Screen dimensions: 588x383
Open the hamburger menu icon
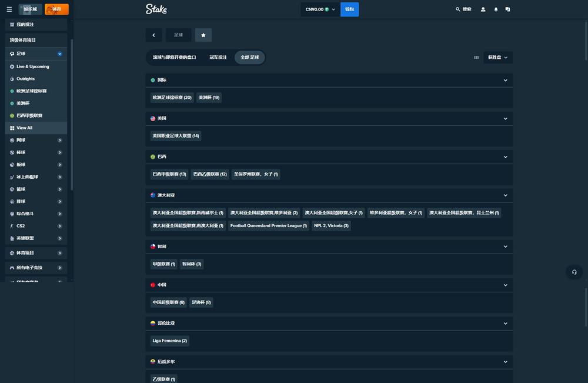tap(9, 9)
